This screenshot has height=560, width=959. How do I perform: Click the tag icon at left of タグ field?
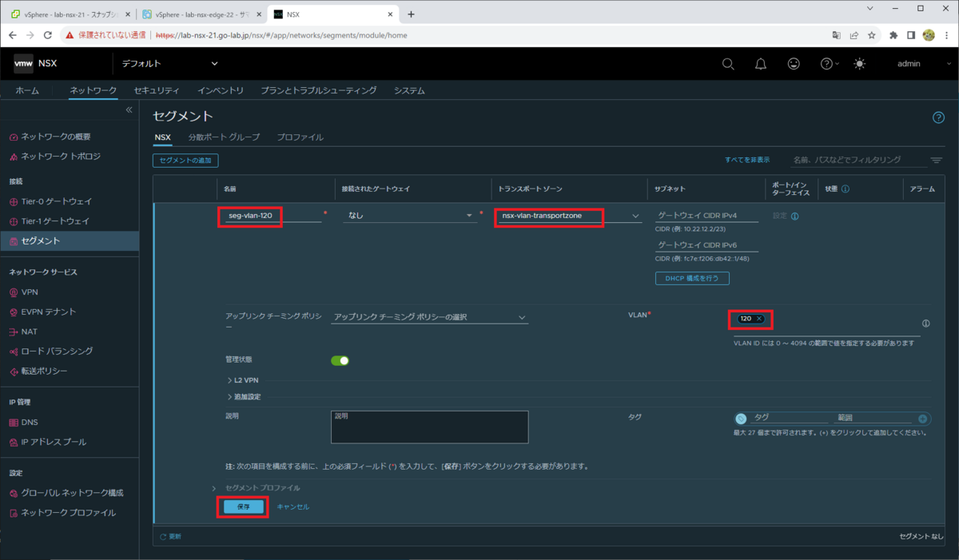coord(741,419)
